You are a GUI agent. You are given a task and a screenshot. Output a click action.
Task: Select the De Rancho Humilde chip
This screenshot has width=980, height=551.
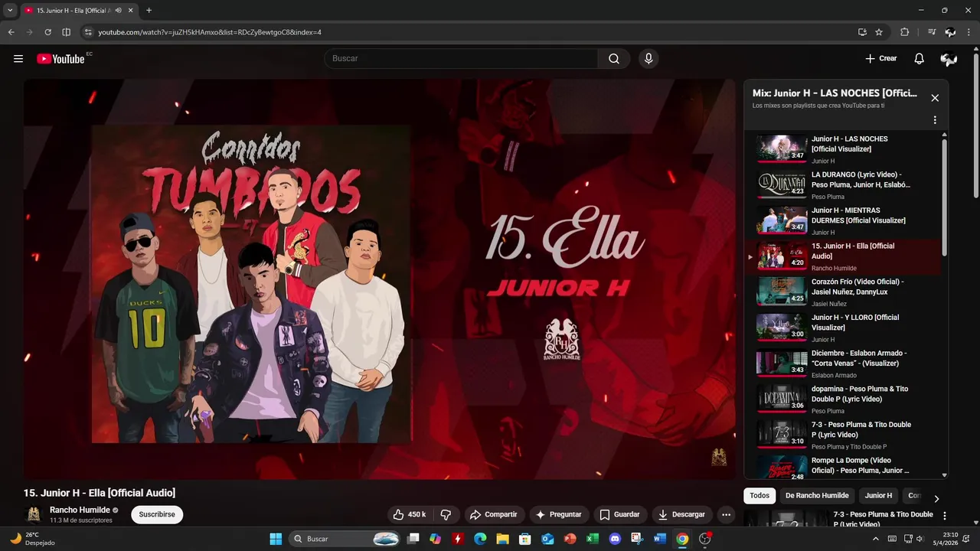click(x=817, y=496)
